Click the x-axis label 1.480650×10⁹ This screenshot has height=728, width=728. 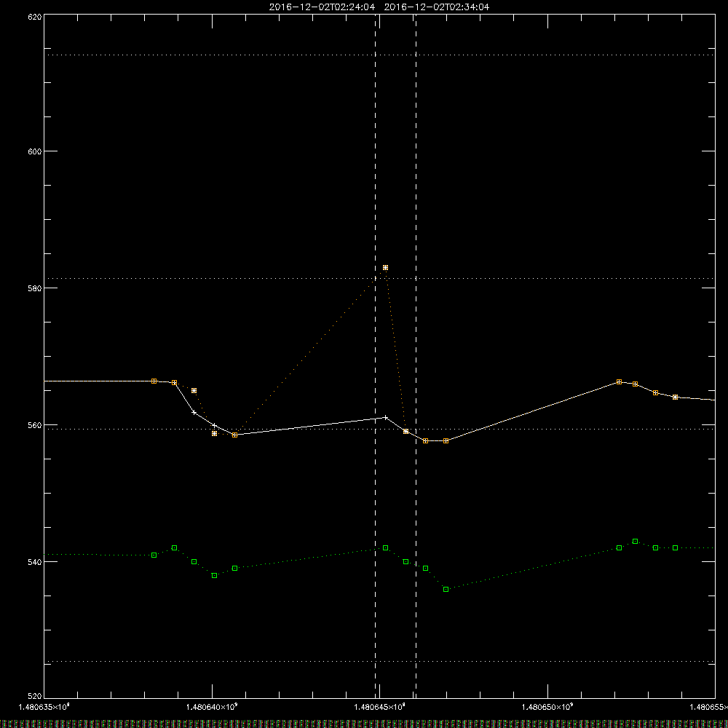[x=548, y=707]
